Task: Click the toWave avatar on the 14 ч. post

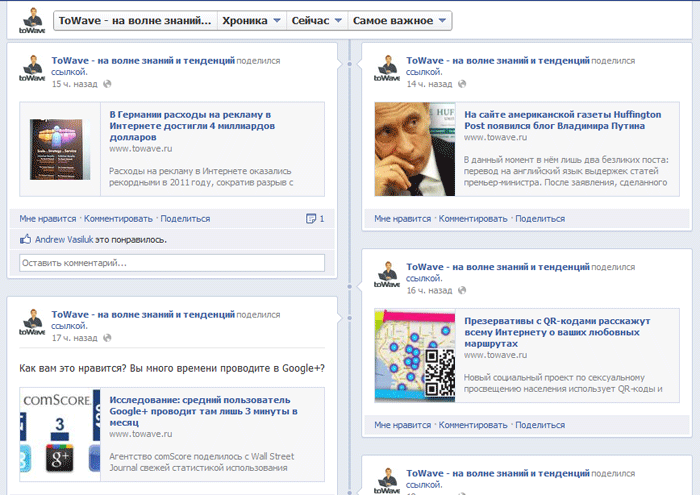Action: click(x=387, y=68)
